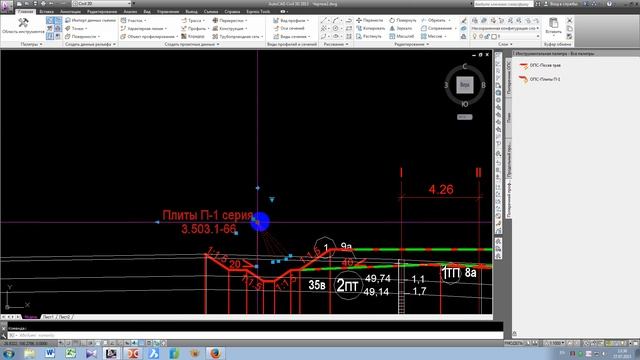The width and height of the screenshot is (640, 360).
Task: Open File Explorer folder in taskbar
Action: click(29, 353)
